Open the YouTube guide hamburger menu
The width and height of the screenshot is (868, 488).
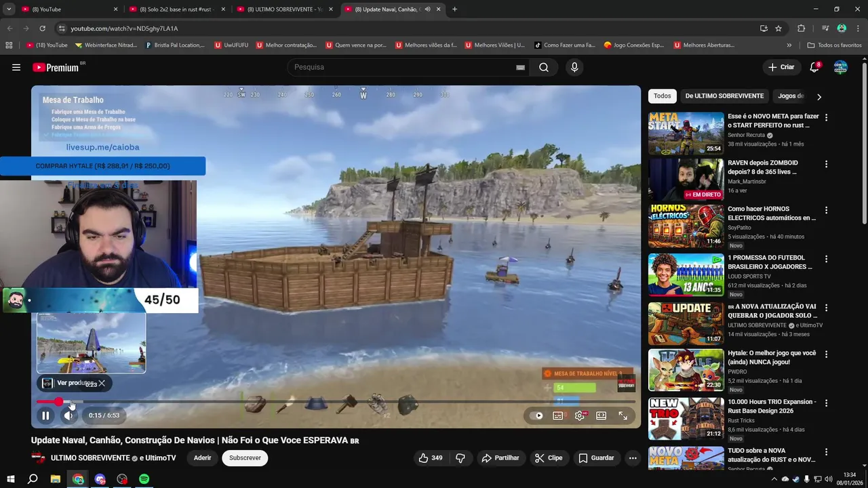click(x=16, y=67)
